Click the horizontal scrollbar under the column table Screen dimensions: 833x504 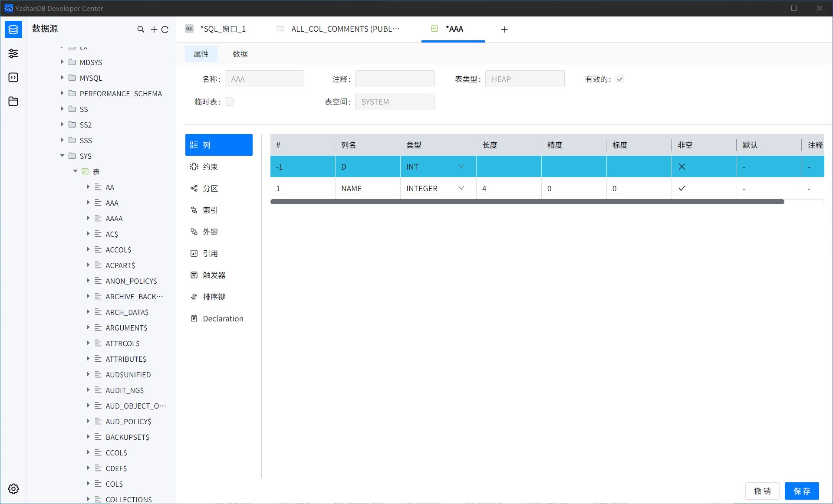click(x=527, y=202)
